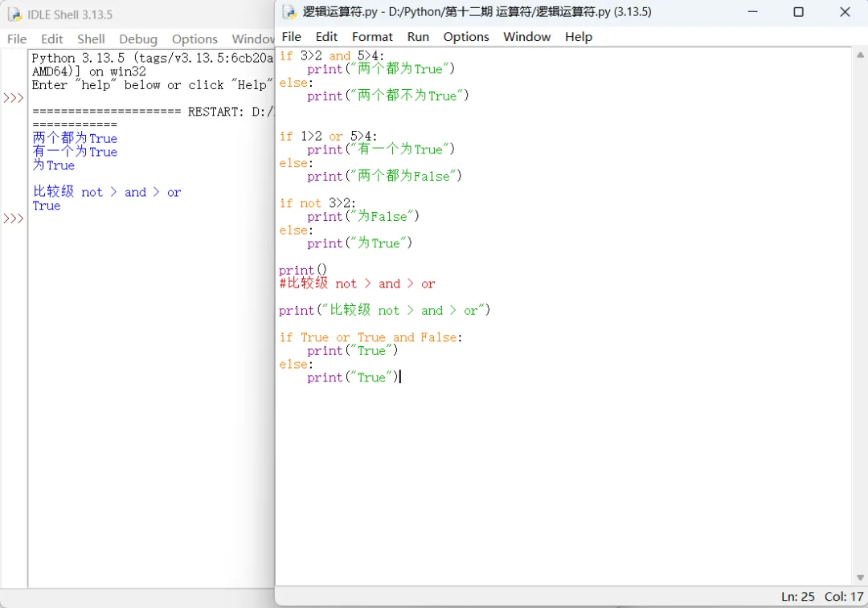This screenshot has width=868, height=608.
Task: Open Shell menu in IDLE Shell
Action: (x=91, y=39)
